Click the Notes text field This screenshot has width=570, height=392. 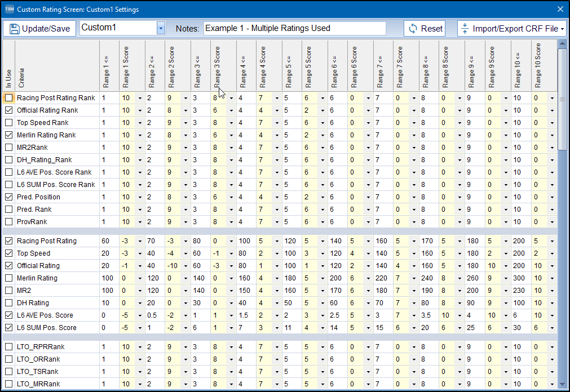coord(294,28)
